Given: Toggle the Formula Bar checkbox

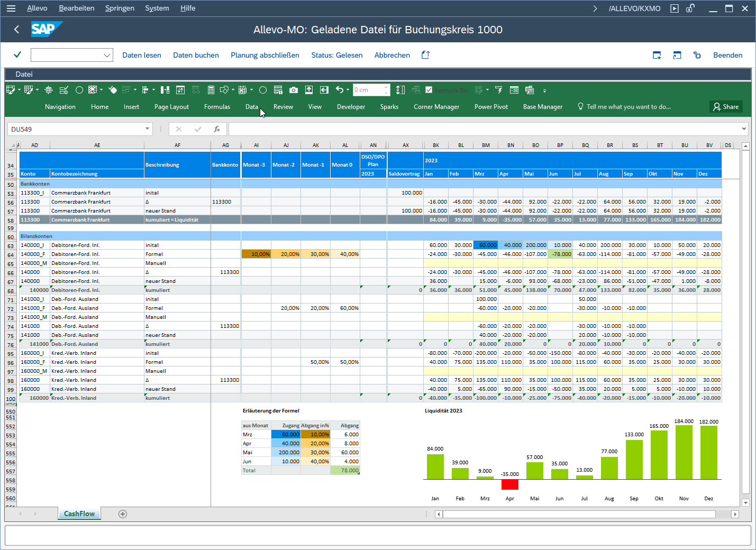Looking at the screenshot, I should pos(429,90).
